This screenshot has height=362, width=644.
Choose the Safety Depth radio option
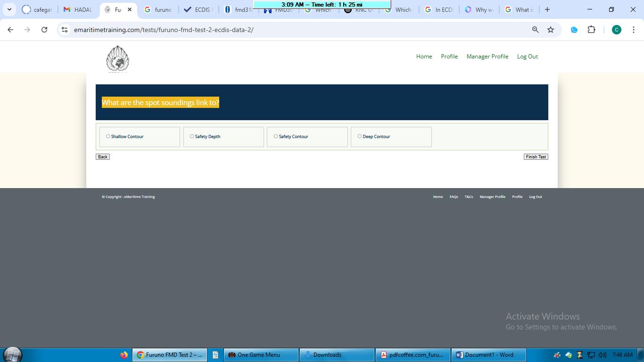click(192, 137)
